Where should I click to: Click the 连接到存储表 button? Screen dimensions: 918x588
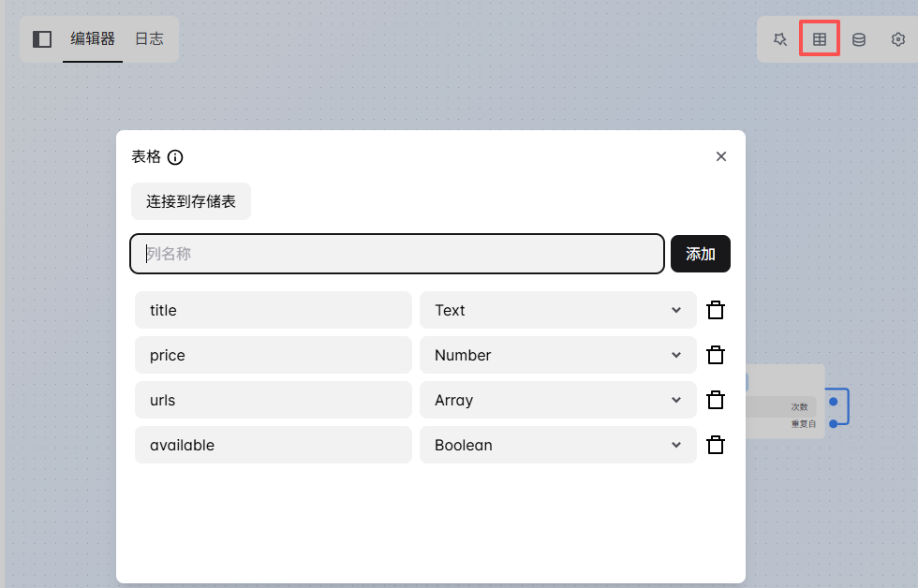[x=191, y=201]
